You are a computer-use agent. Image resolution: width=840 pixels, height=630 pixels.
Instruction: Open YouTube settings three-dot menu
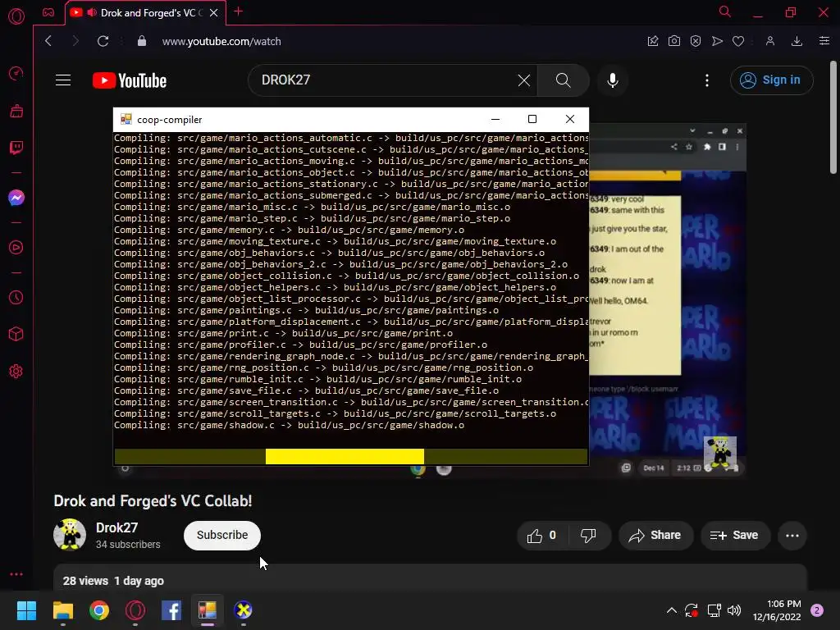tap(707, 80)
